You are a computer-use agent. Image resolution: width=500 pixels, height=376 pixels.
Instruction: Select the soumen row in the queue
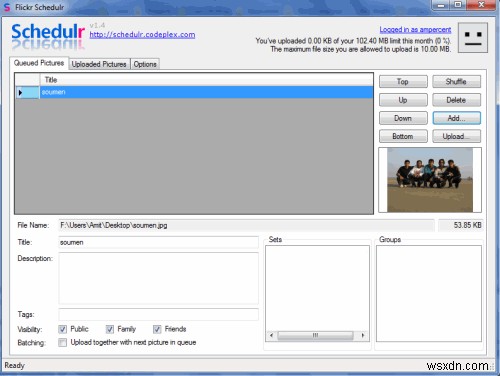tap(194, 92)
